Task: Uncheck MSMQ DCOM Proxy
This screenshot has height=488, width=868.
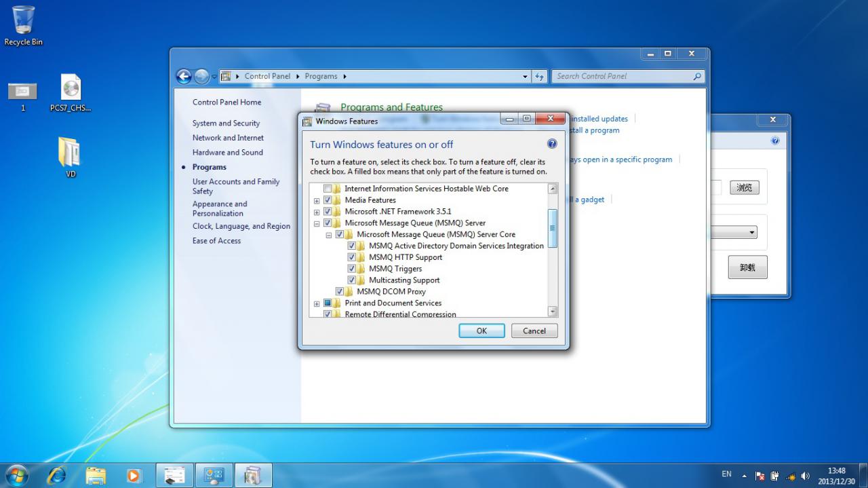Action: point(340,292)
